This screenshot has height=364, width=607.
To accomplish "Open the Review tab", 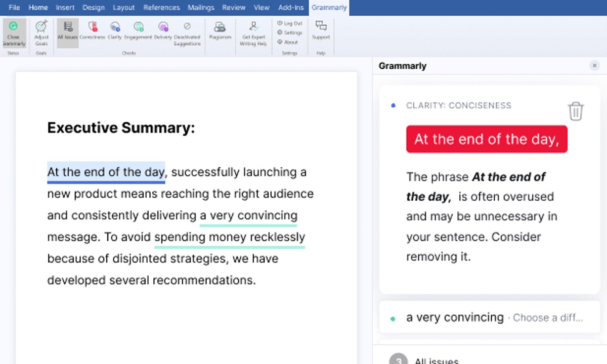I will (x=234, y=8).
